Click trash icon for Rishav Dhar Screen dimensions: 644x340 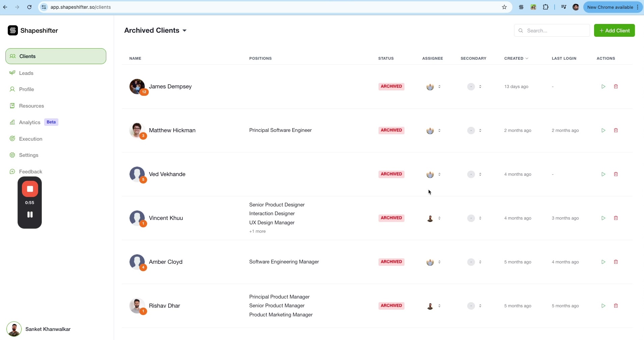616,306
